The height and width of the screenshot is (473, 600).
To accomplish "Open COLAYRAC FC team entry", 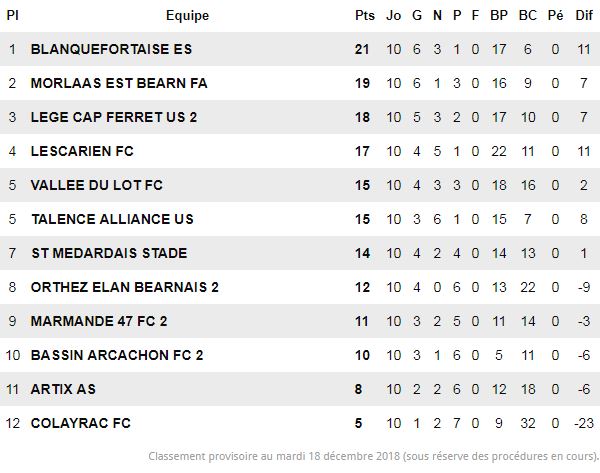I will (x=81, y=423).
